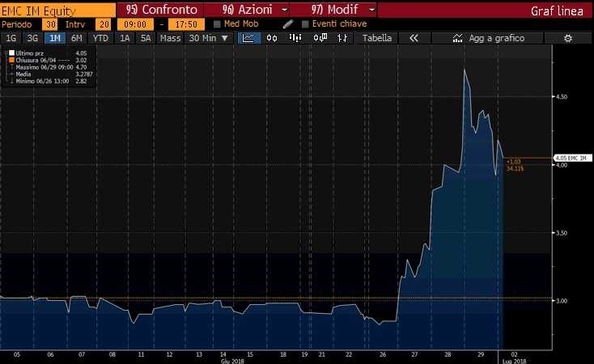Select the YTD range tab

(x=100, y=38)
